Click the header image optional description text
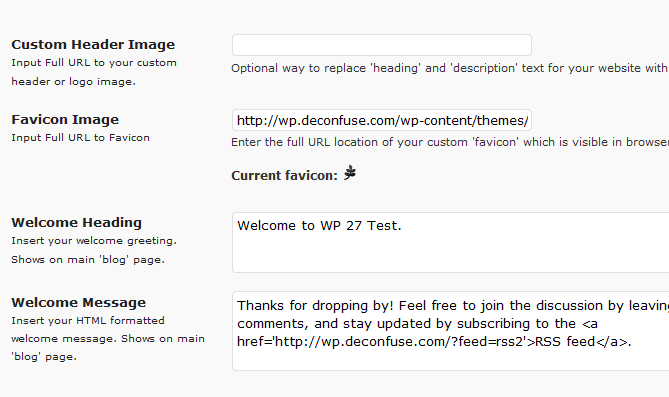This screenshot has width=669, height=397. click(450, 68)
